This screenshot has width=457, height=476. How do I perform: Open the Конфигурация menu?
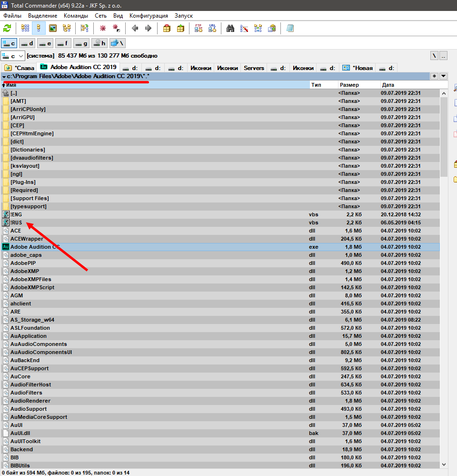(149, 16)
